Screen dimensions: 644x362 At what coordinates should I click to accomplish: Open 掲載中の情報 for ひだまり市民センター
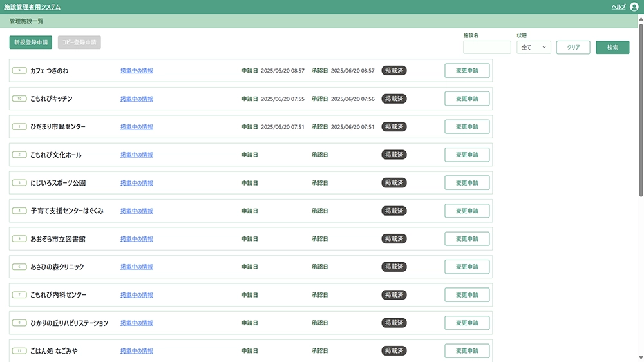point(137,126)
